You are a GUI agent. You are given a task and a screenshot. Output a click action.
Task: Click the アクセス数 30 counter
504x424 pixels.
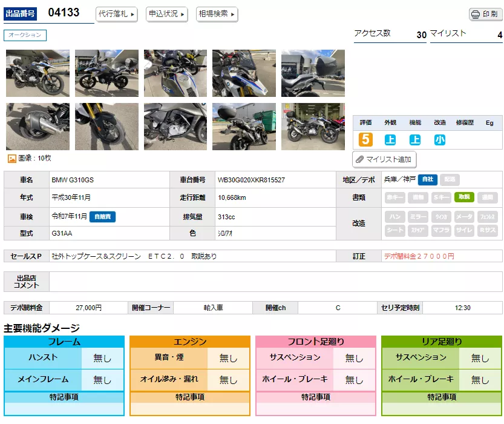point(421,35)
